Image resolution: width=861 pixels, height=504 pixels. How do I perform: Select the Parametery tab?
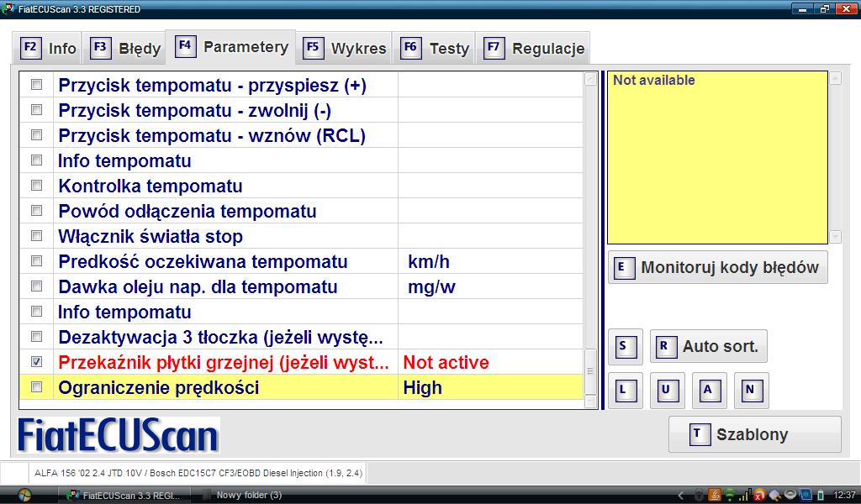[x=231, y=46]
